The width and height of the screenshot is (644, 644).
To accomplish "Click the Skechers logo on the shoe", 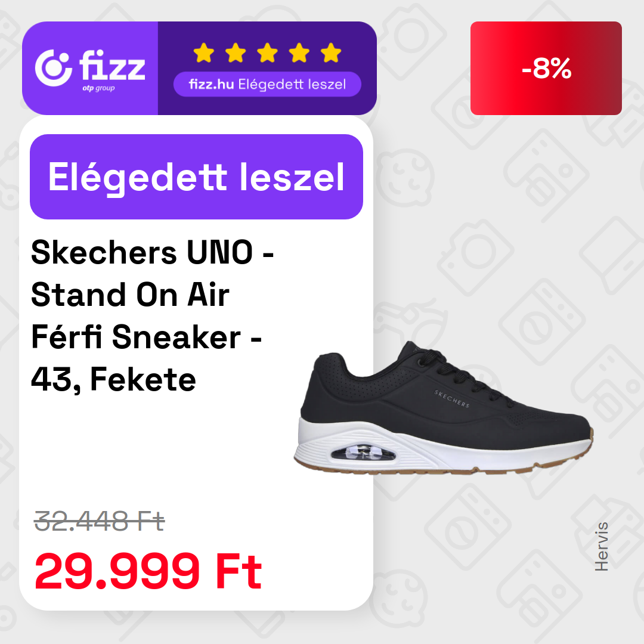I will coord(452,398).
